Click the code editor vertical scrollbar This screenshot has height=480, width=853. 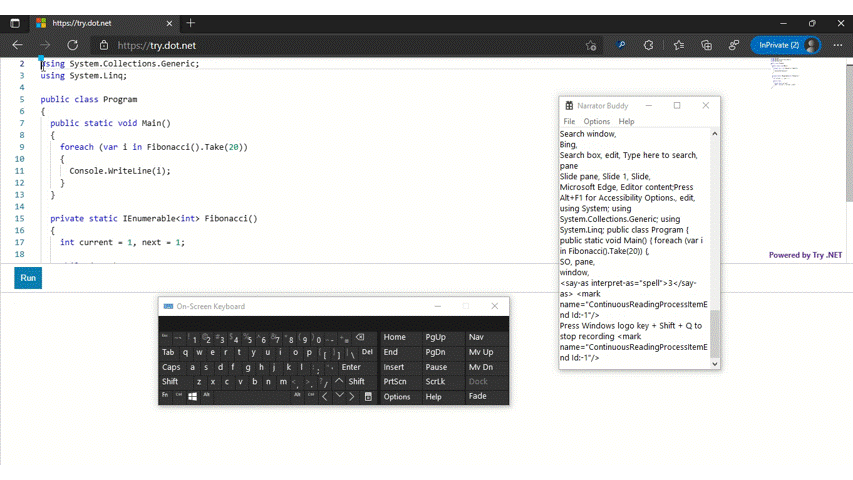[x=849, y=132]
